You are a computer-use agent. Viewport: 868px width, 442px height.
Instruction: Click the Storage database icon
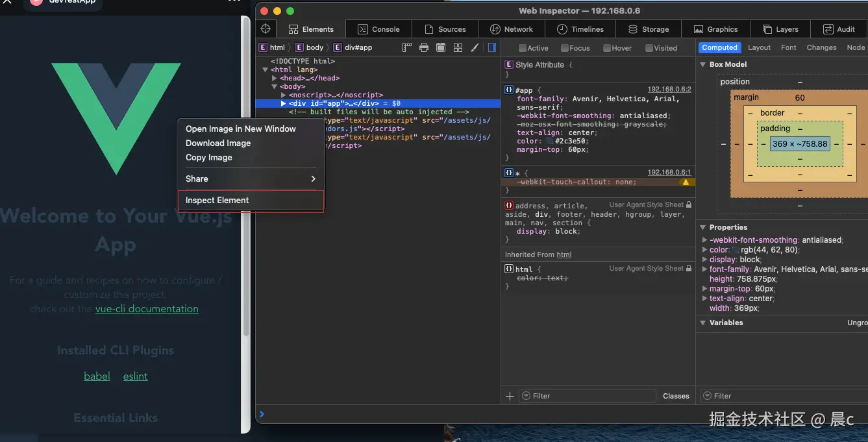click(632, 29)
